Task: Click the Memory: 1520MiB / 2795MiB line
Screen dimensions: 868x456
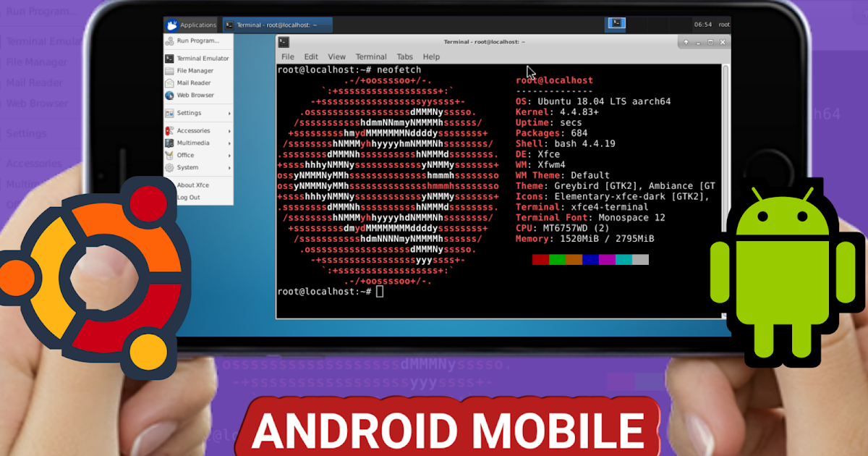Action: (585, 238)
